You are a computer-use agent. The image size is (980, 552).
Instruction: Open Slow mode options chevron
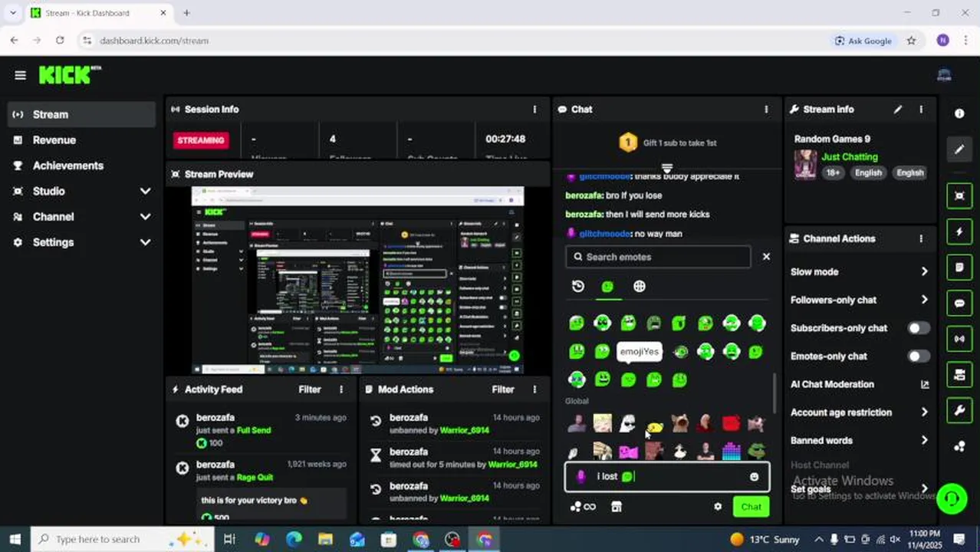coord(924,272)
